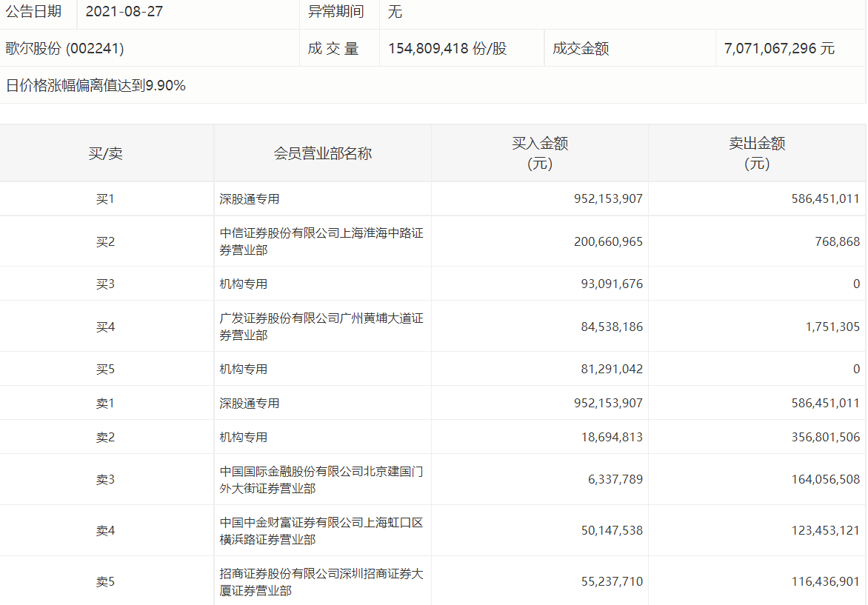Click 机构专用 in the 买3 row
Image resolution: width=868 pixels, height=605 pixels.
tap(243, 284)
